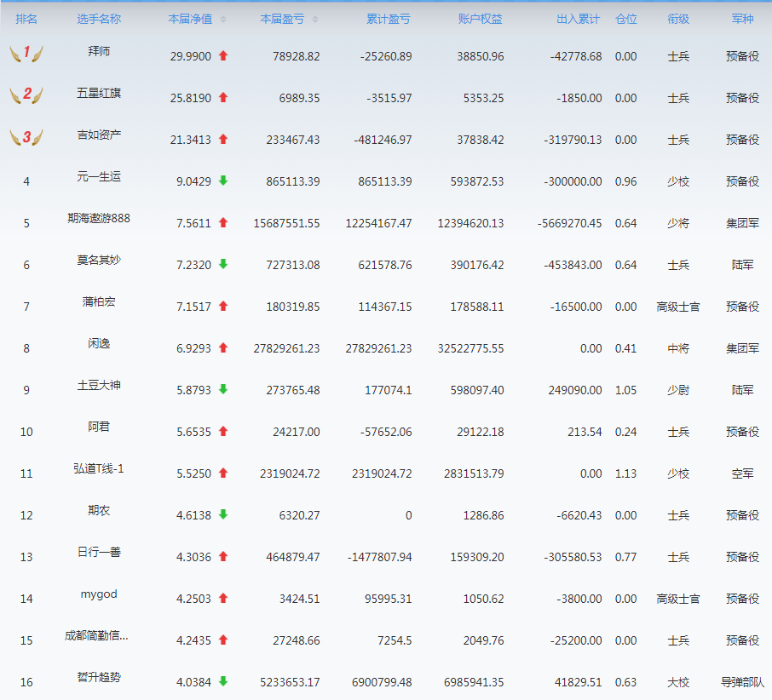
Task: Click green down arrow in 莫名其妙 row
Action: pyautogui.click(x=223, y=264)
